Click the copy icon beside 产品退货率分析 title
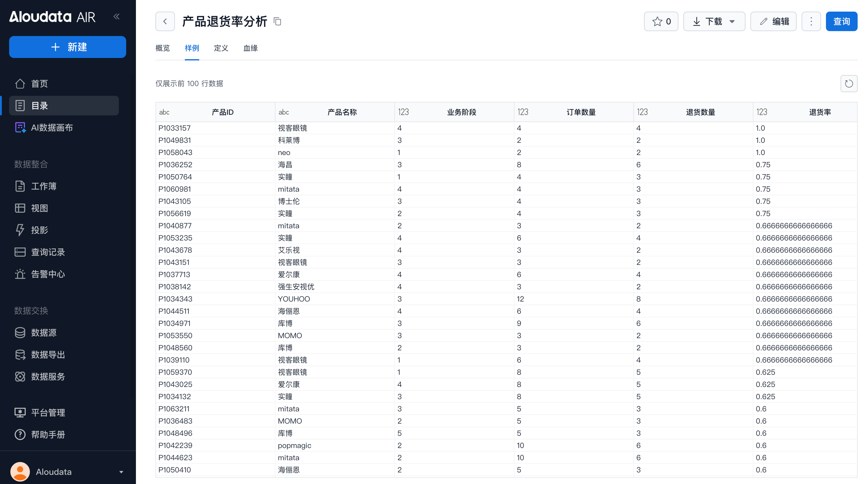Screen dimensions: 868x484 point(277,22)
